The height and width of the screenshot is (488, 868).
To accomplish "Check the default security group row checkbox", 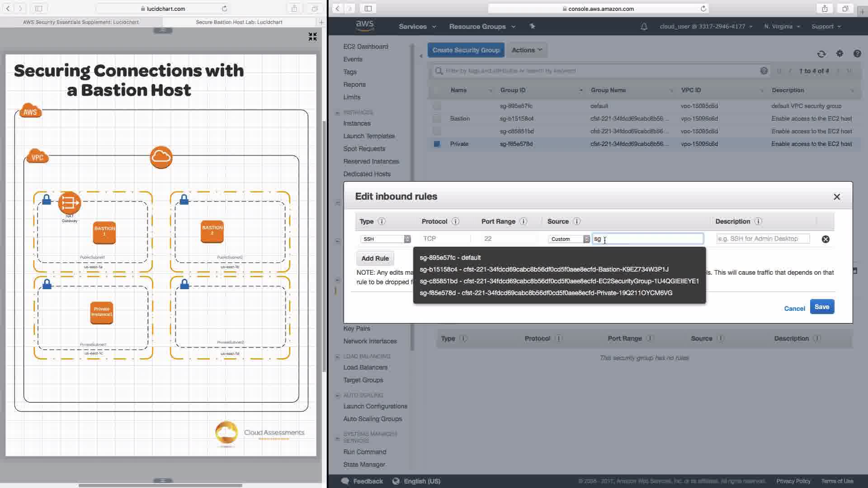I will click(437, 106).
